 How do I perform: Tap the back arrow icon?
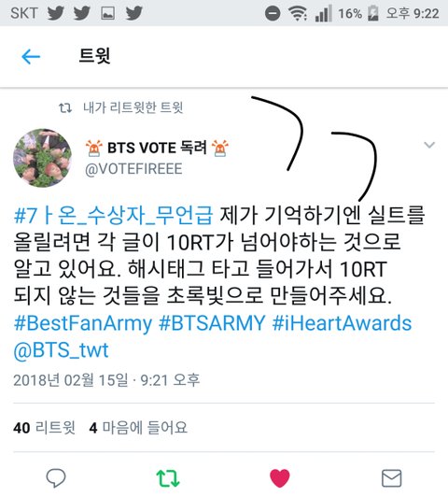(31, 57)
